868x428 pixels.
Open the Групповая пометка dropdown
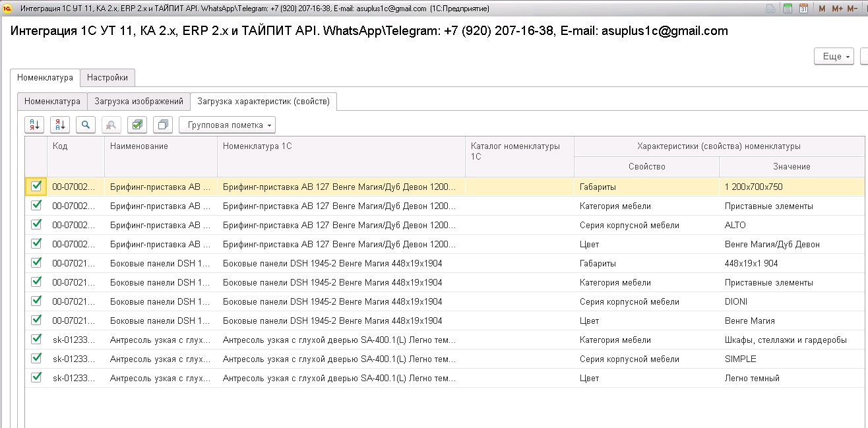[228, 125]
